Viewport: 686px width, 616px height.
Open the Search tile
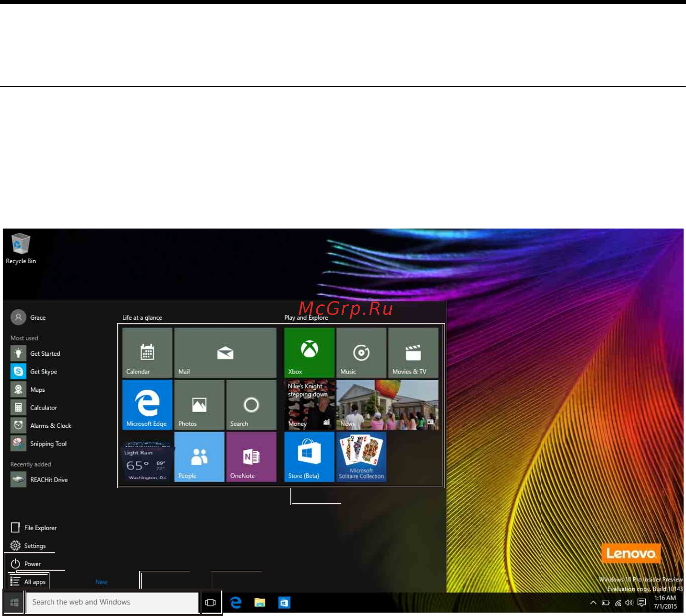(x=251, y=405)
